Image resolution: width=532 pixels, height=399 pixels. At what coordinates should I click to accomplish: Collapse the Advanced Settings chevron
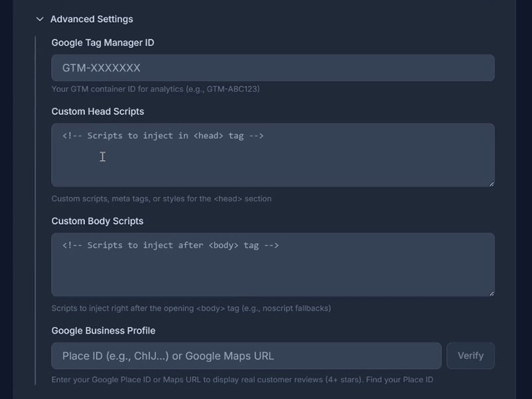40,19
